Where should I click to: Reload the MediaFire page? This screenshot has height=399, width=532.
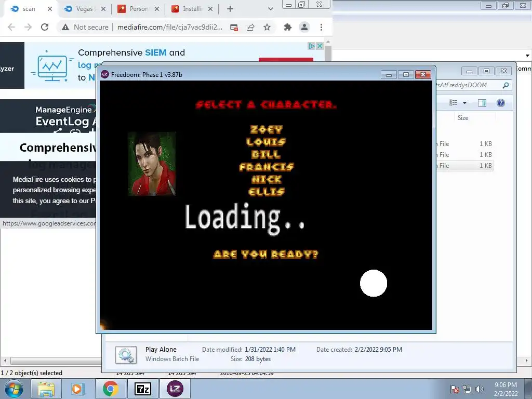[45, 27]
